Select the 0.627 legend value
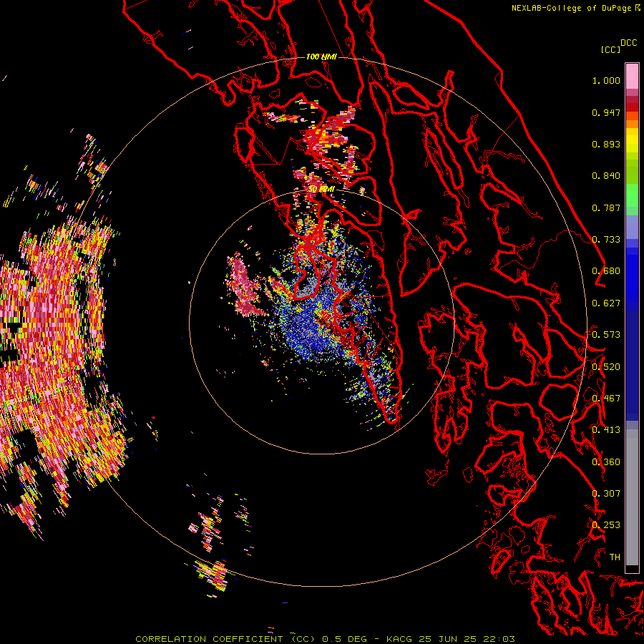The height and width of the screenshot is (644, 644). (606, 303)
